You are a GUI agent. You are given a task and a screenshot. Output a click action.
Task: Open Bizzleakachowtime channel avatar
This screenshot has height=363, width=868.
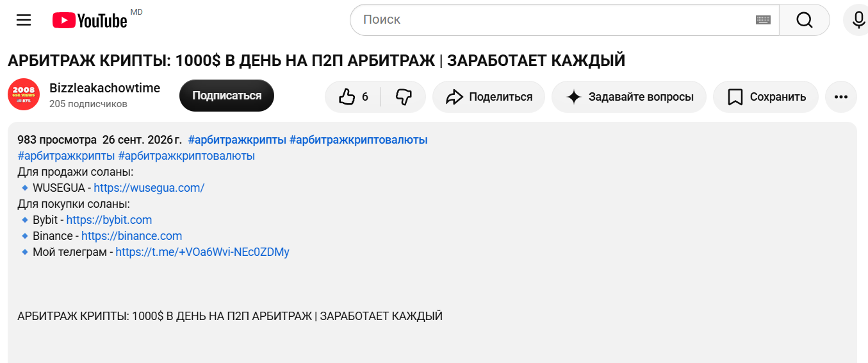pos(24,96)
